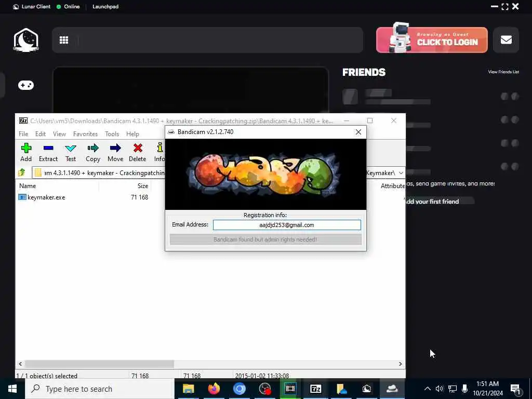Open View Friends List link
The image size is (532, 399).
point(503,72)
